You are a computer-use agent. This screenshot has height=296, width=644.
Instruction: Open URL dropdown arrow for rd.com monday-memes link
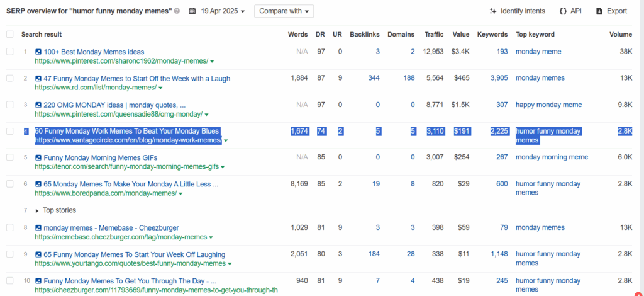(160, 88)
